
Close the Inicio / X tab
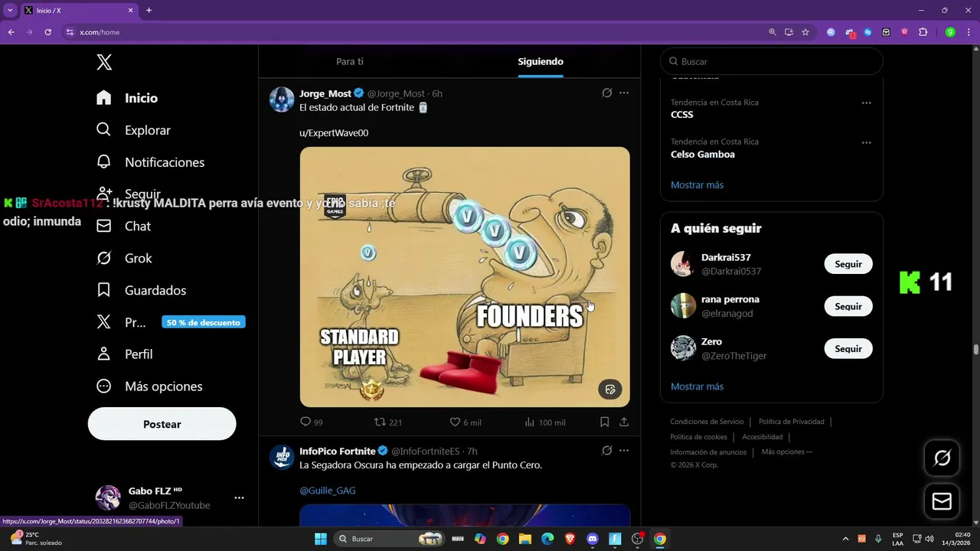click(x=130, y=11)
